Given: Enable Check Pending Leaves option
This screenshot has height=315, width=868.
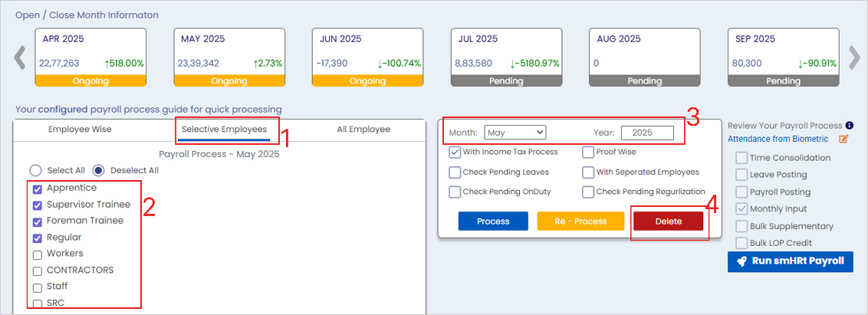Looking at the screenshot, I should [455, 172].
